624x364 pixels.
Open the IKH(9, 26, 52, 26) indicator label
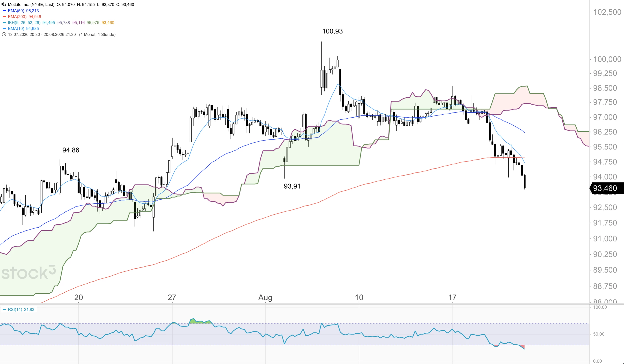(24, 22)
